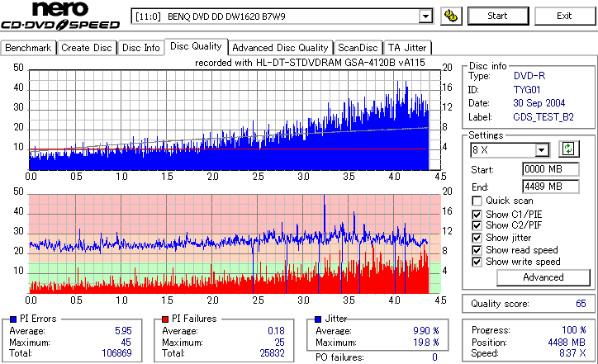Click the Jitter average 9.90 %
This screenshot has width=598, height=364.
pos(426,331)
